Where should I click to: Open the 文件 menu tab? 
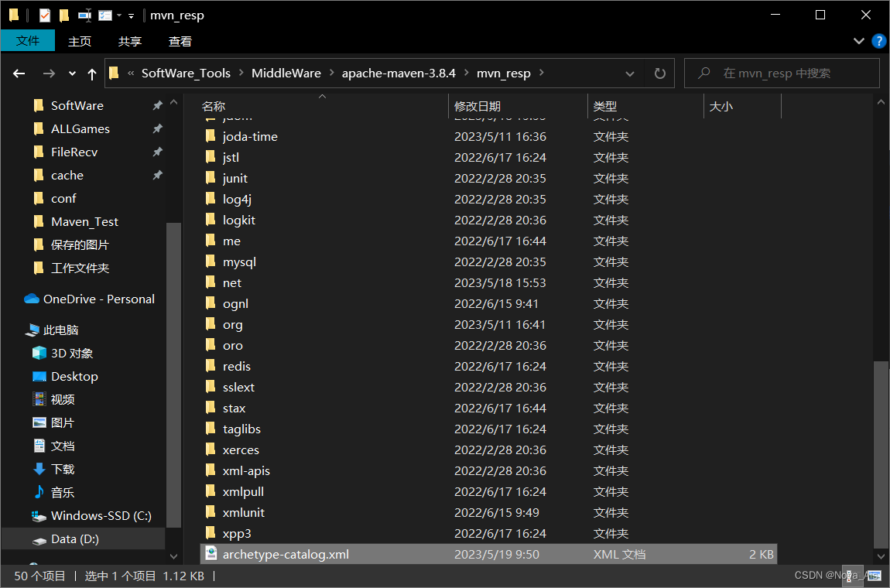pos(28,41)
